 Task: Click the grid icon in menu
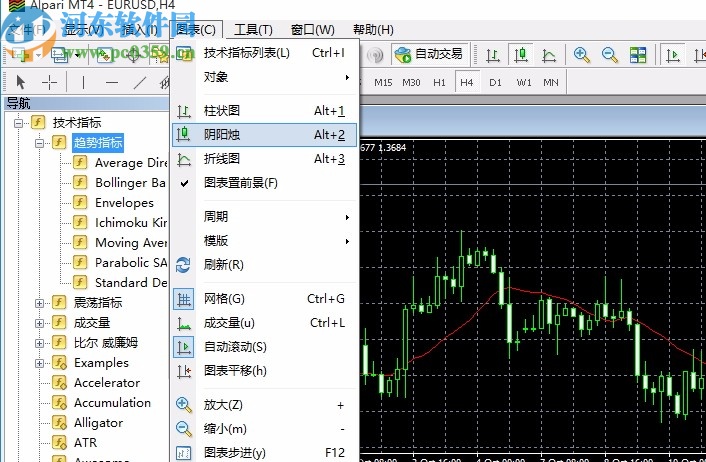point(184,299)
